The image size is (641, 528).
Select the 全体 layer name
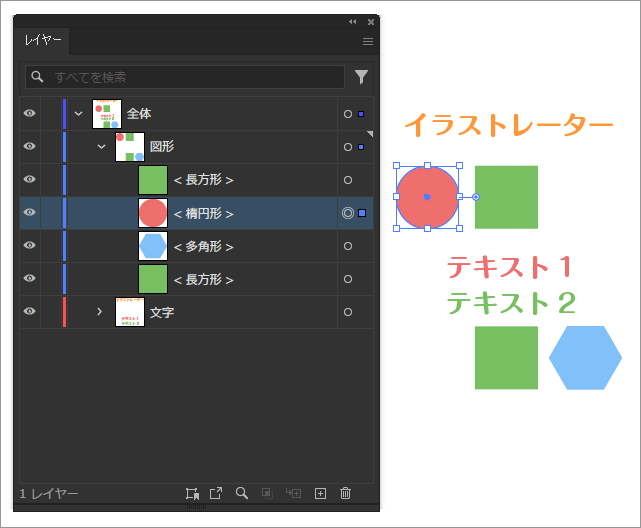(139, 114)
